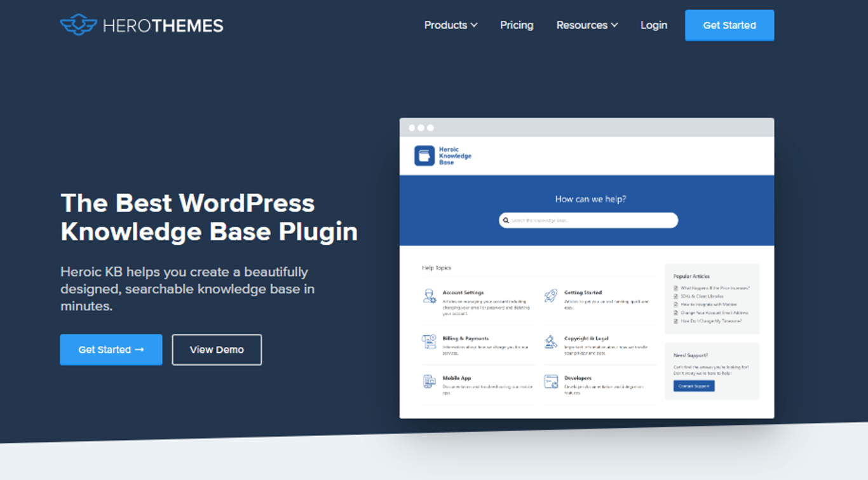This screenshot has width=868, height=480.
Task: Click document icon beside 'How Do I Change My Timezone?'
Action: pyautogui.click(x=676, y=321)
